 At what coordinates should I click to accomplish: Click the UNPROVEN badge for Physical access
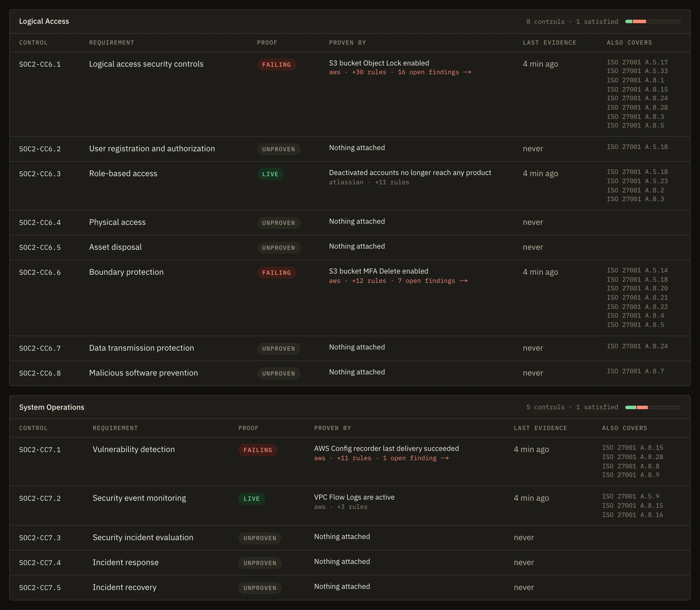tap(278, 223)
